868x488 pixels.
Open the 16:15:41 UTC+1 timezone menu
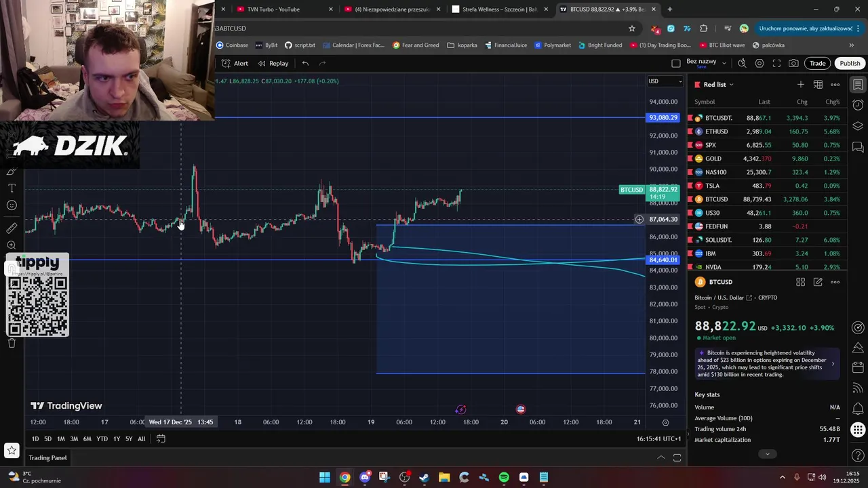click(658, 439)
